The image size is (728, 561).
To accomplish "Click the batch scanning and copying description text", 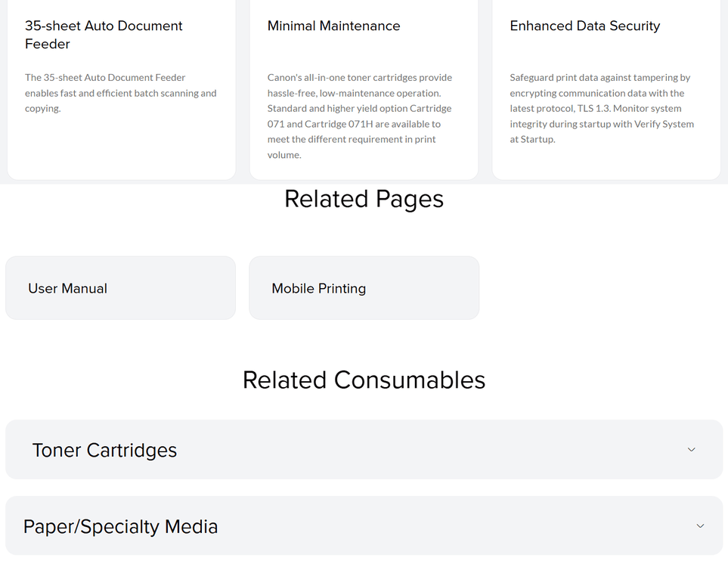I will coord(121,93).
